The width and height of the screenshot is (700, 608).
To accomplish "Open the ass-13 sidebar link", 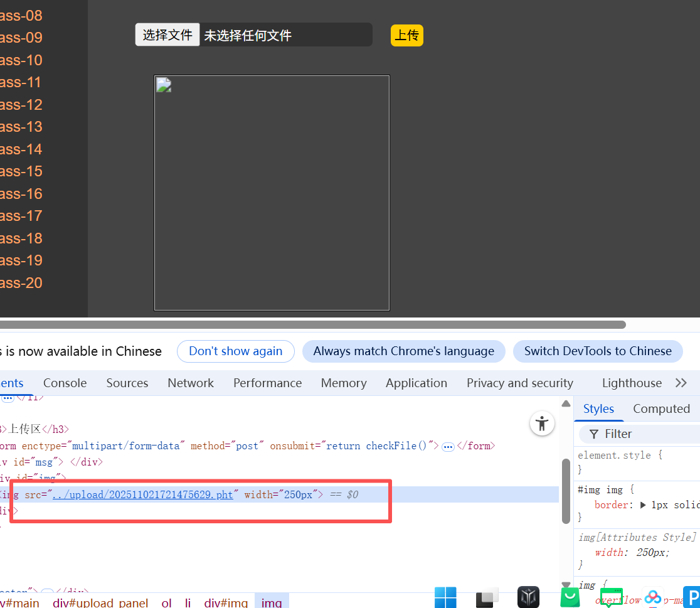I will (x=21, y=127).
